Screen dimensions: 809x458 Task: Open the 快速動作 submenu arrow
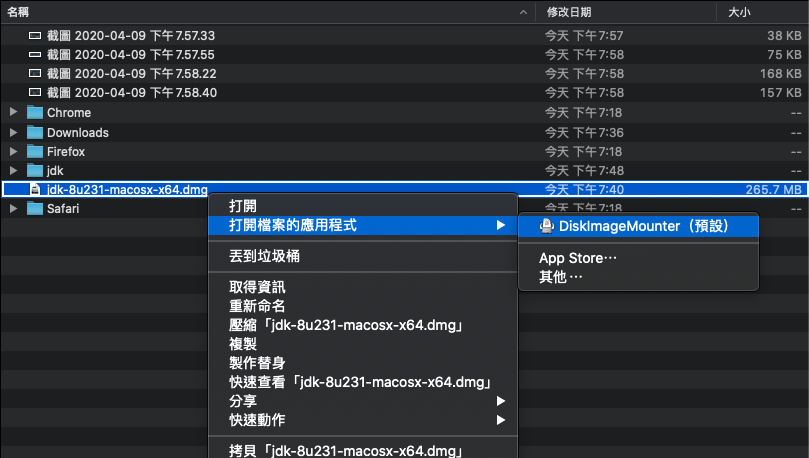[500, 420]
